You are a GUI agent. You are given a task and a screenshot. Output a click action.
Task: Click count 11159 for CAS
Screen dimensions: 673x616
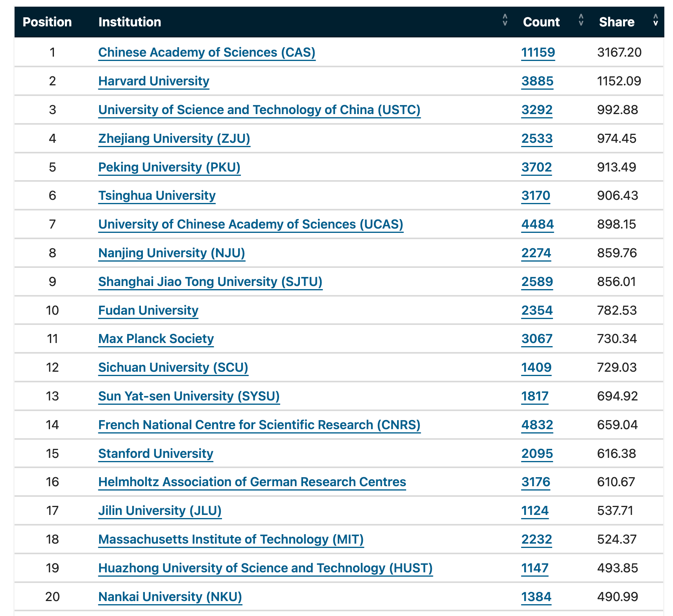click(538, 52)
